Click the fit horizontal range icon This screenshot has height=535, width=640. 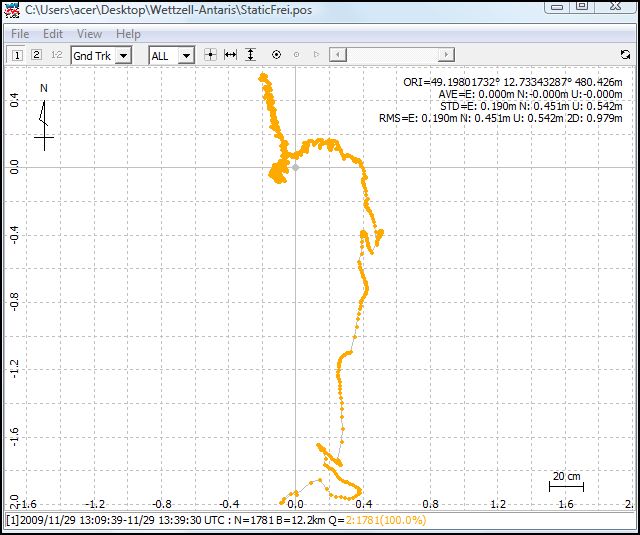230,55
